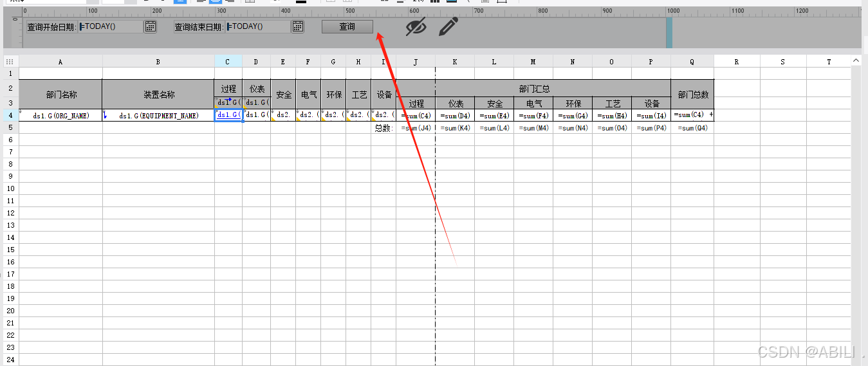The width and height of the screenshot is (868, 366).
Task: Select the =sum(M4) cell
Action: coord(533,128)
